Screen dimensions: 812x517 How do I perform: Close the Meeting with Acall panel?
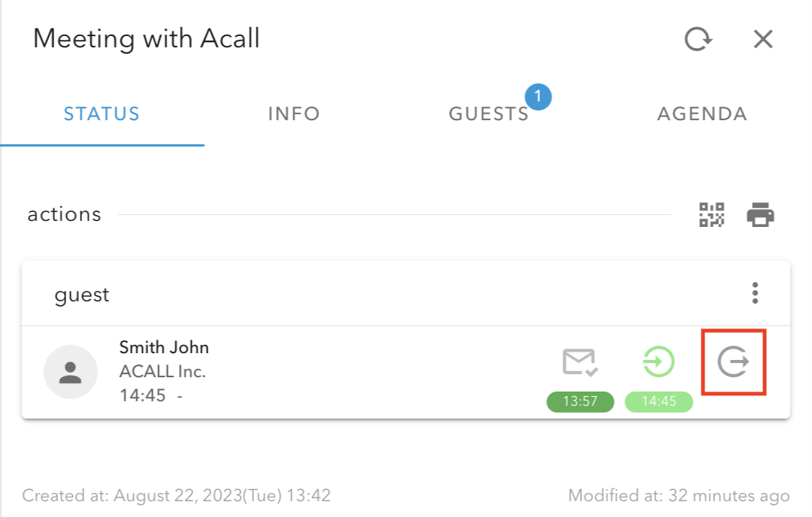pos(763,39)
